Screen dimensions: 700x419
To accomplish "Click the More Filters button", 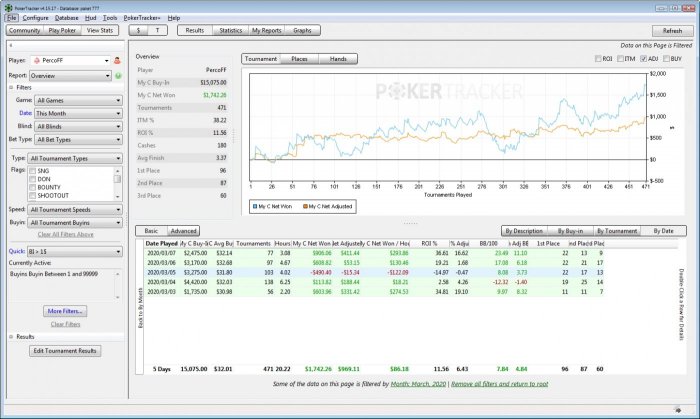I will [x=64, y=311].
